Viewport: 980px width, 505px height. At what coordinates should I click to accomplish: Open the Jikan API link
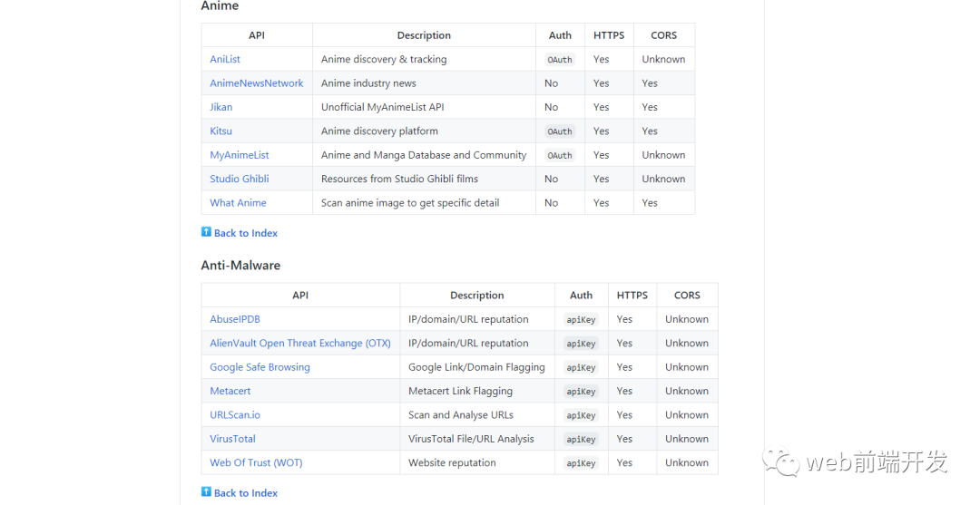(x=221, y=107)
